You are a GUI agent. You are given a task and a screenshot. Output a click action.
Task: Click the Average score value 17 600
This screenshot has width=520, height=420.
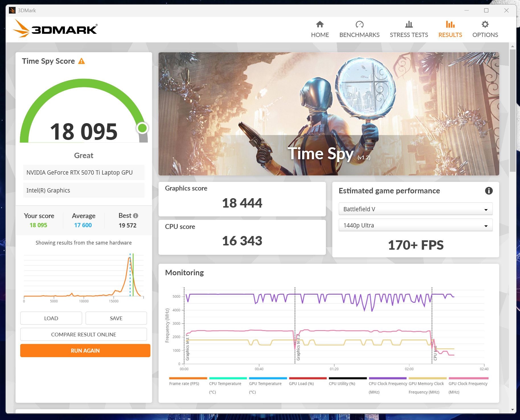[83, 225]
